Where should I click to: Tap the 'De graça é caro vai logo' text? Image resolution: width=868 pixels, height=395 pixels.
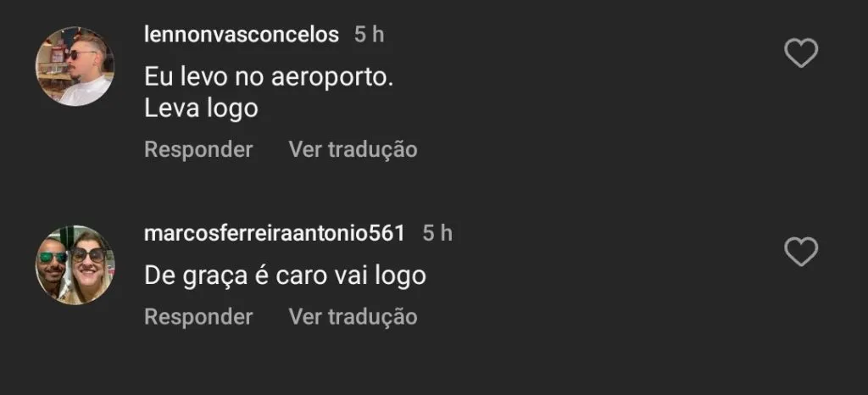(x=285, y=275)
